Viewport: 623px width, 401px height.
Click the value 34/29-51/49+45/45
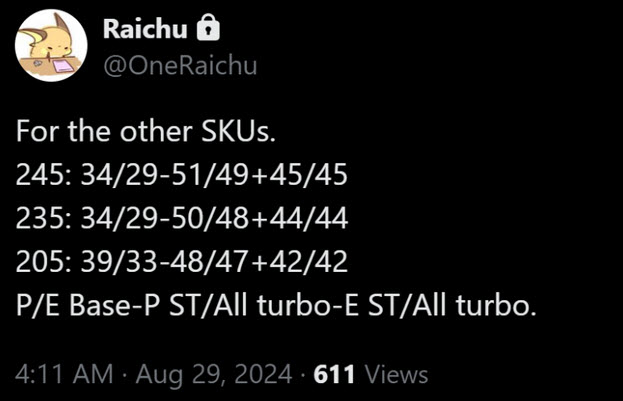pyautogui.click(x=212, y=176)
